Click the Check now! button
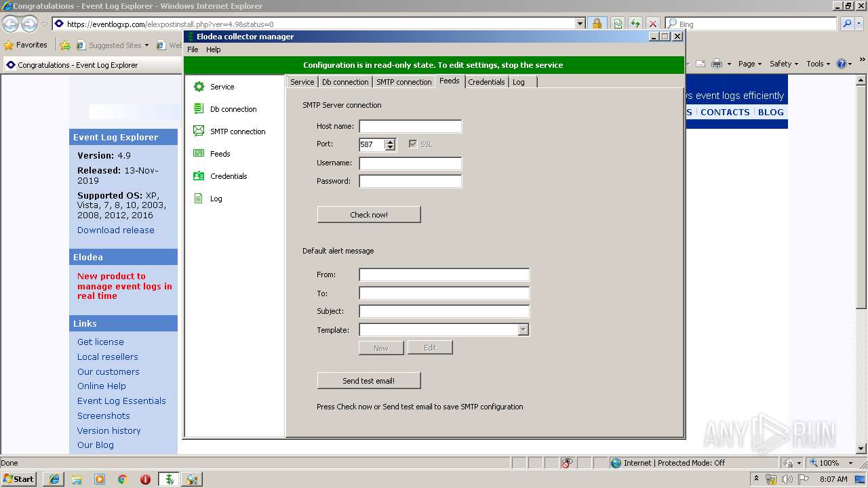Image resolution: width=868 pixels, height=488 pixels. coord(369,215)
